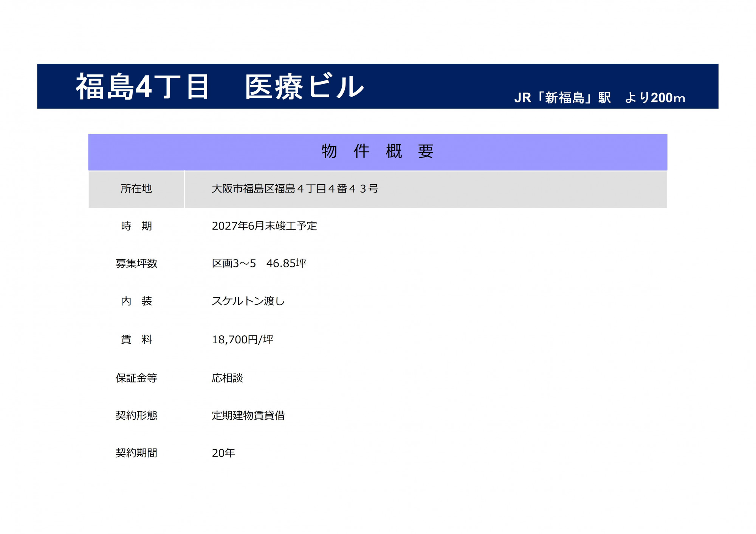Click the 物件概要 section header

point(377,151)
